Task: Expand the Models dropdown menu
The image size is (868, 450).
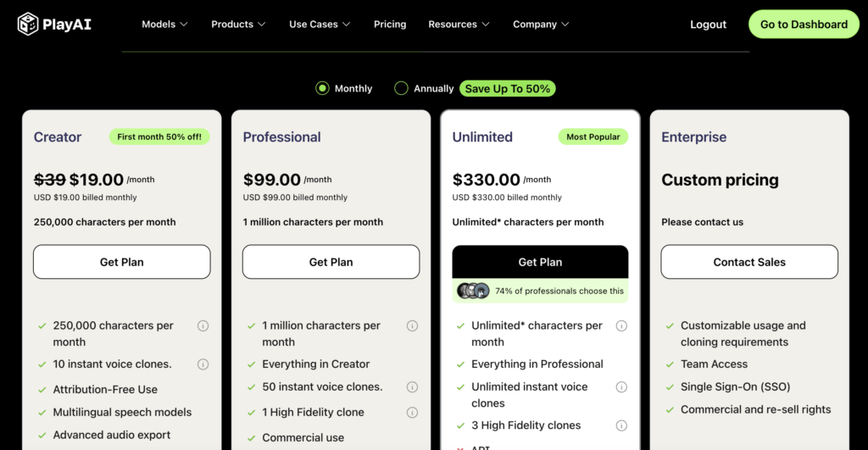Action: [x=164, y=25]
